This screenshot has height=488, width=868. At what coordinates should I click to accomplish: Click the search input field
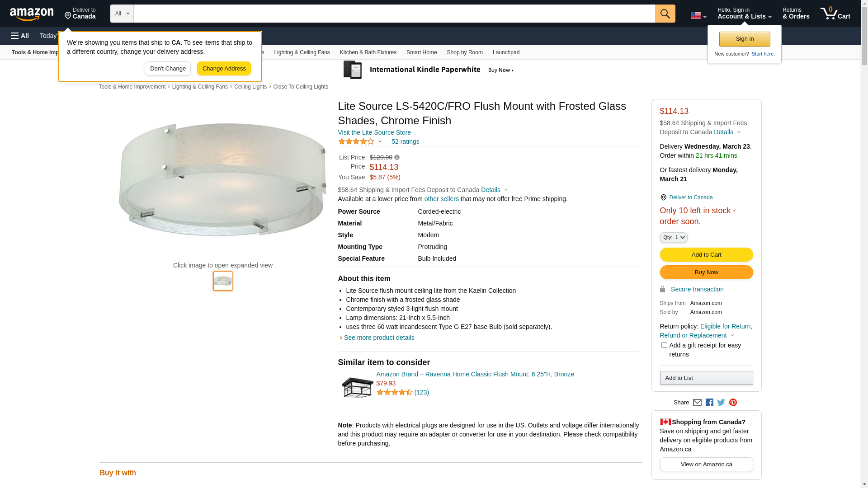click(394, 14)
